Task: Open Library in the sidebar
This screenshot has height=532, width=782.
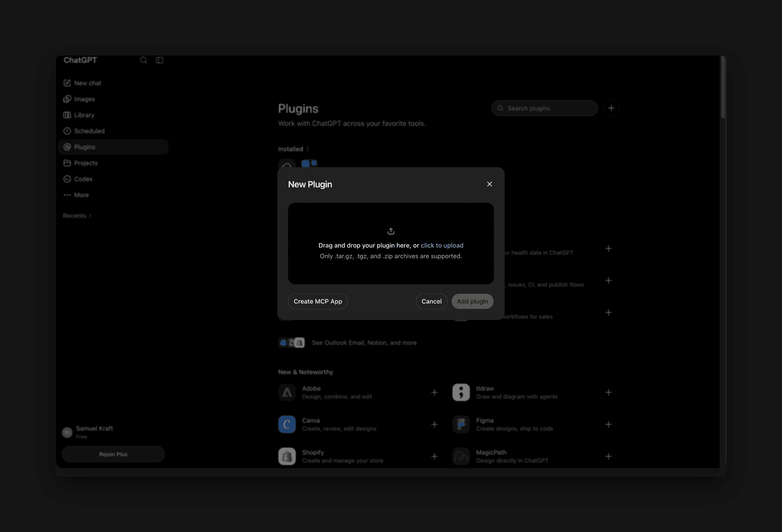Action: [x=113, y=115]
